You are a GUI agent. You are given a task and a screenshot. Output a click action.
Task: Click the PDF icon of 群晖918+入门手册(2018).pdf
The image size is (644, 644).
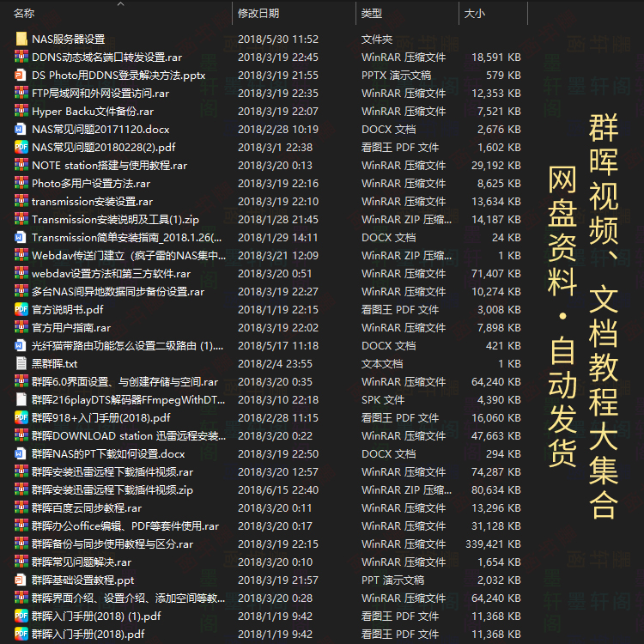point(21,417)
